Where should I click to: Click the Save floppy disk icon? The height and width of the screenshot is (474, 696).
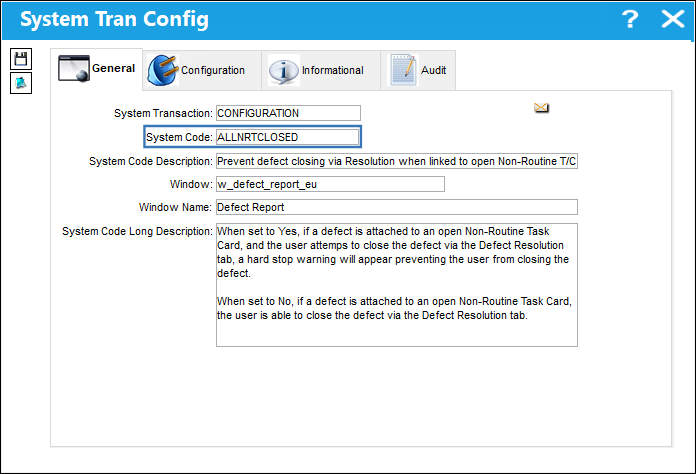pyautogui.click(x=21, y=59)
